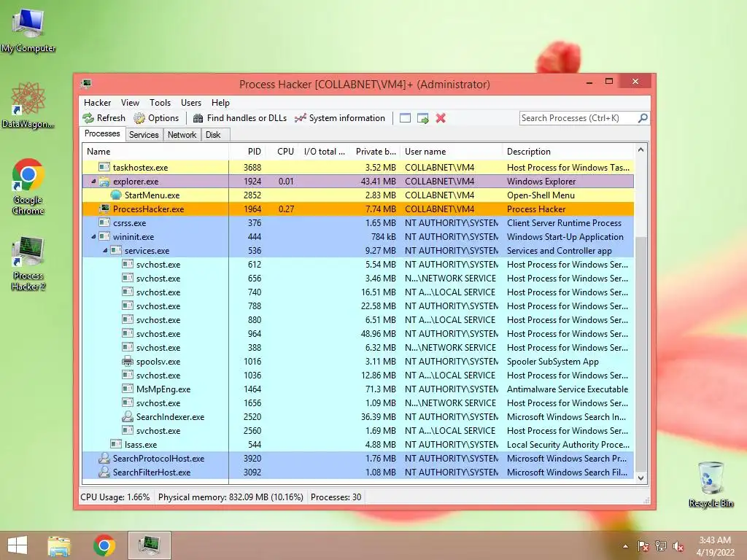Image resolution: width=747 pixels, height=560 pixels.
Task: Open the Windows Start button
Action: (x=18, y=545)
